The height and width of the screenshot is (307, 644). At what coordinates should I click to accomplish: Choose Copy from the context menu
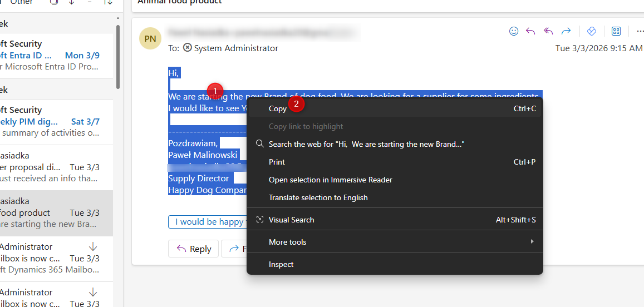[x=278, y=109]
